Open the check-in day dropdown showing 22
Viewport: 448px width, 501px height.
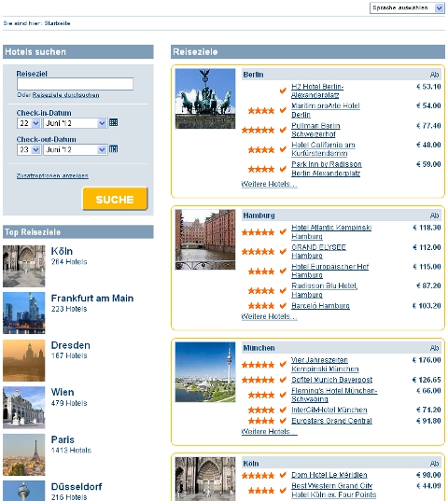click(28, 123)
